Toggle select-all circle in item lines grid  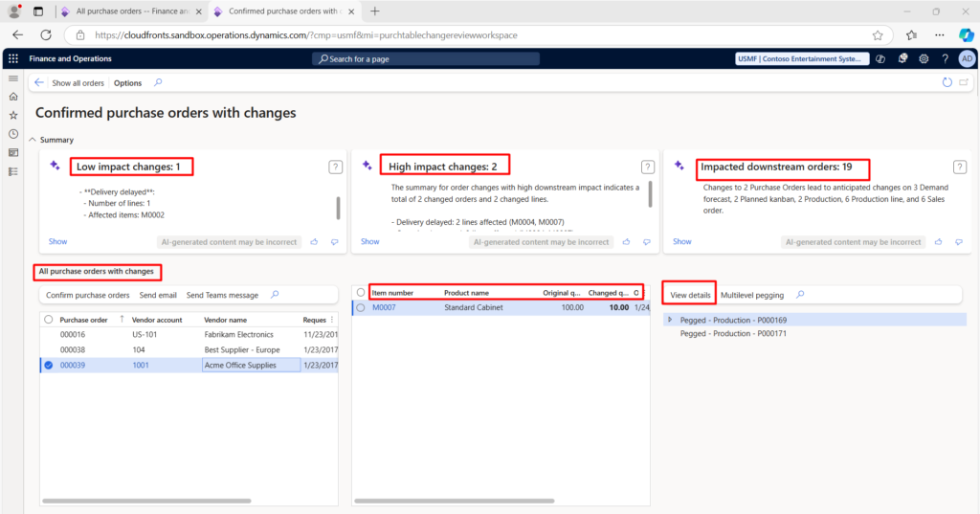click(x=361, y=292)
